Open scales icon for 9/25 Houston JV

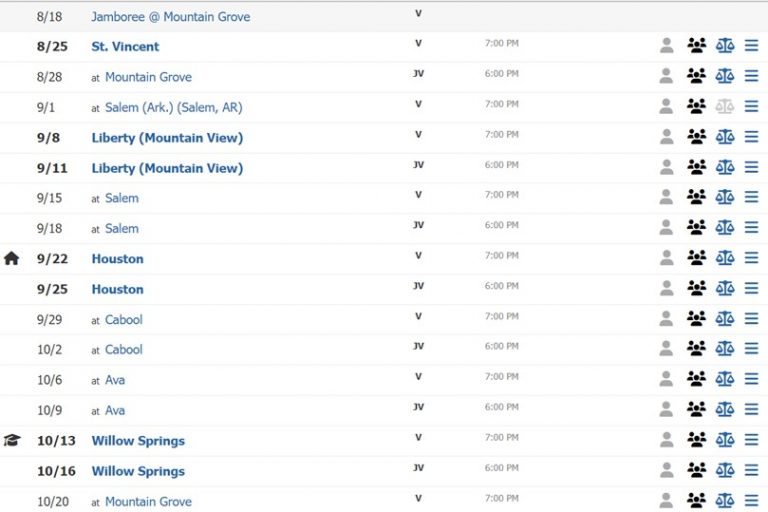[x=725, y=288]
